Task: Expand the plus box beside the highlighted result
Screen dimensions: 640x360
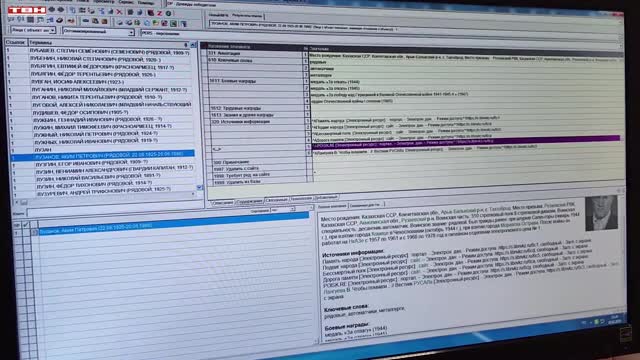Action: (x=35, y=232)
